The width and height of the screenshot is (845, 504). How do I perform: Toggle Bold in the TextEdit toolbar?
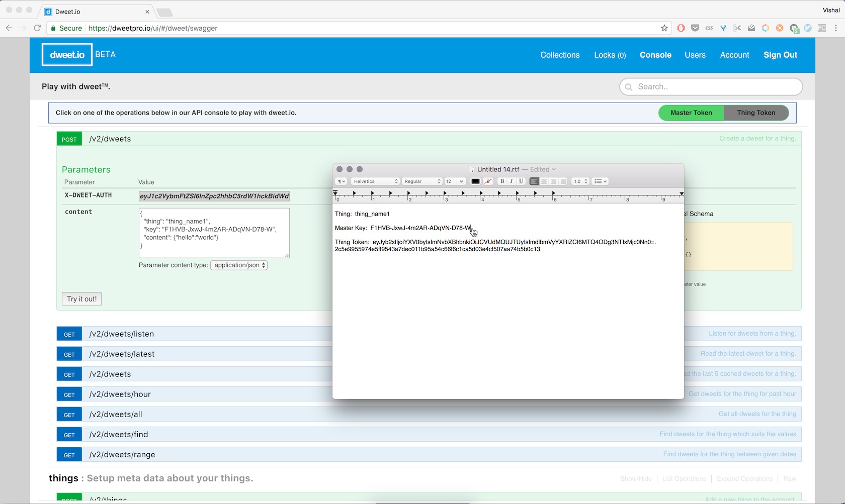click(502, 181)
